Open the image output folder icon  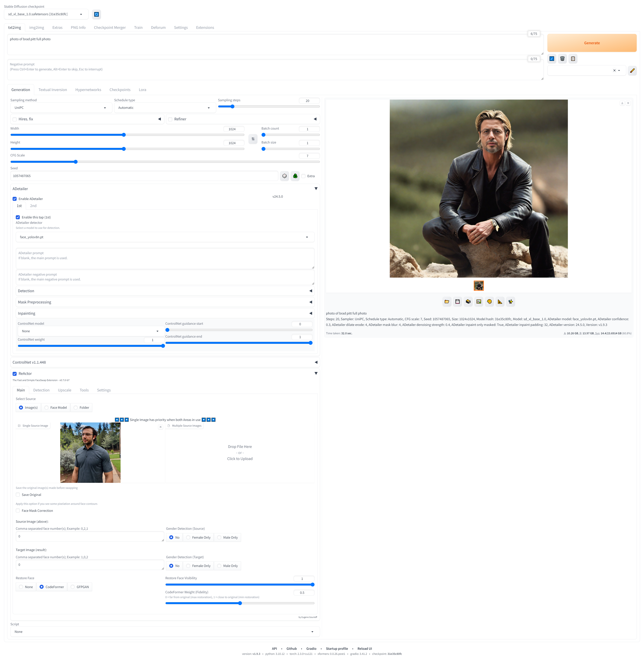click(x=447, y=302)
